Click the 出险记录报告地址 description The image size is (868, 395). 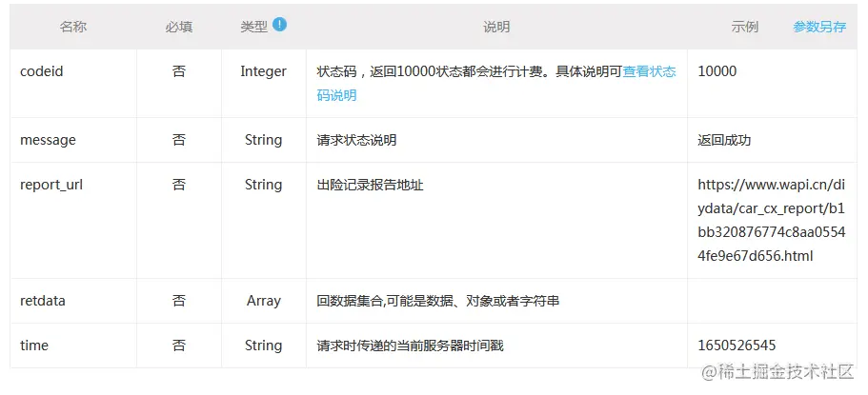click(x=370, y=185)
